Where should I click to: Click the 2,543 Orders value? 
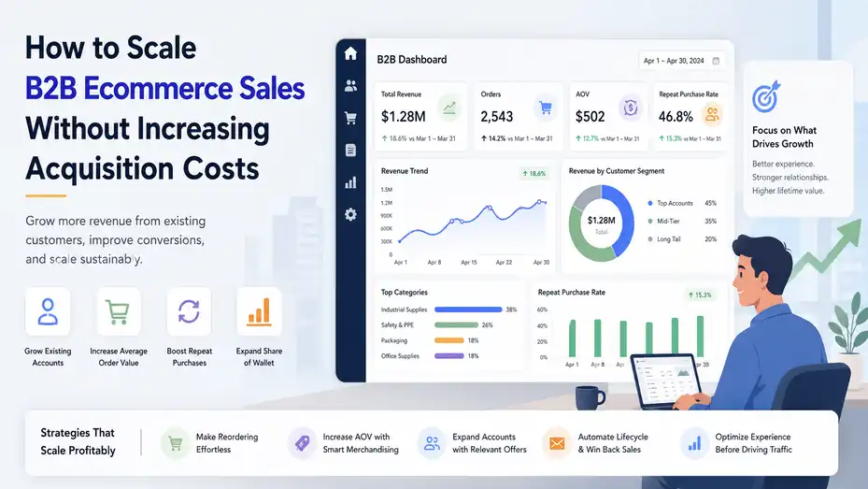point(496,117)
